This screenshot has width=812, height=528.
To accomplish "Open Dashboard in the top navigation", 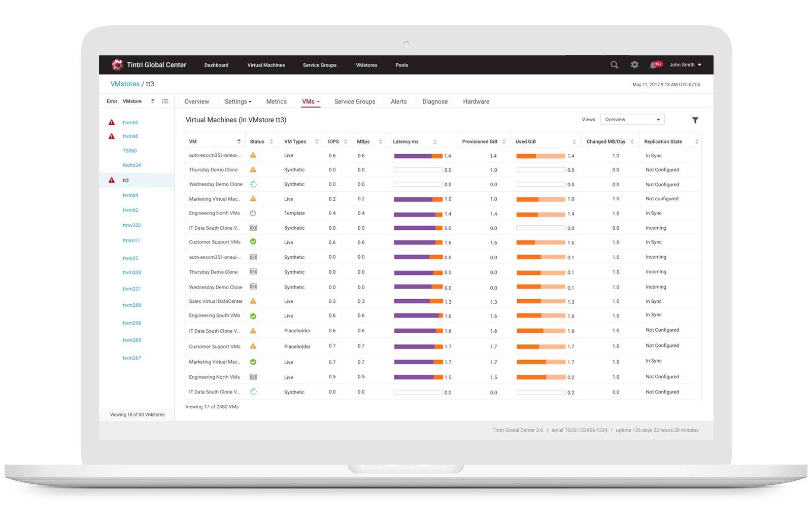I will [216, 65].
